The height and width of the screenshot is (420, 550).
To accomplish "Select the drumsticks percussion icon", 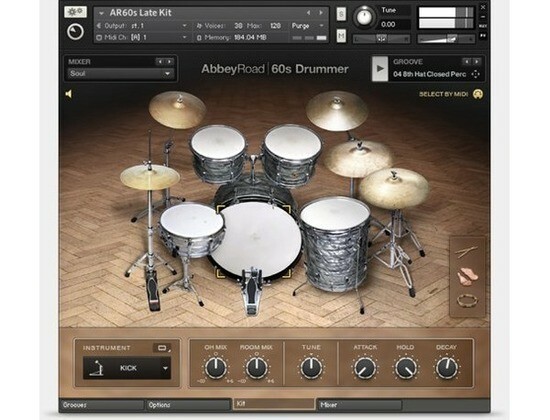I will (467, 251).
